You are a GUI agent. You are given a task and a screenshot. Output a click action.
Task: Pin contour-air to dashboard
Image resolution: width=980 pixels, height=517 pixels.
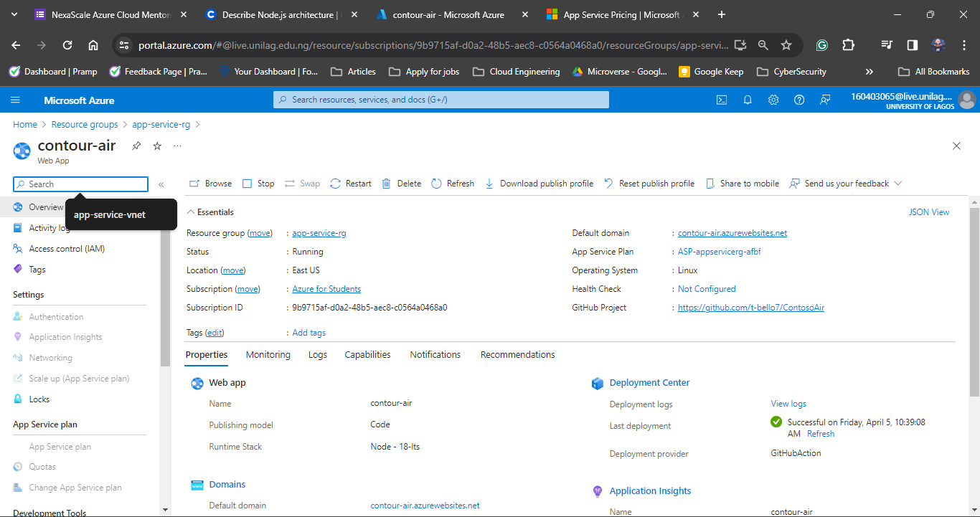click(x=136, y=146)
